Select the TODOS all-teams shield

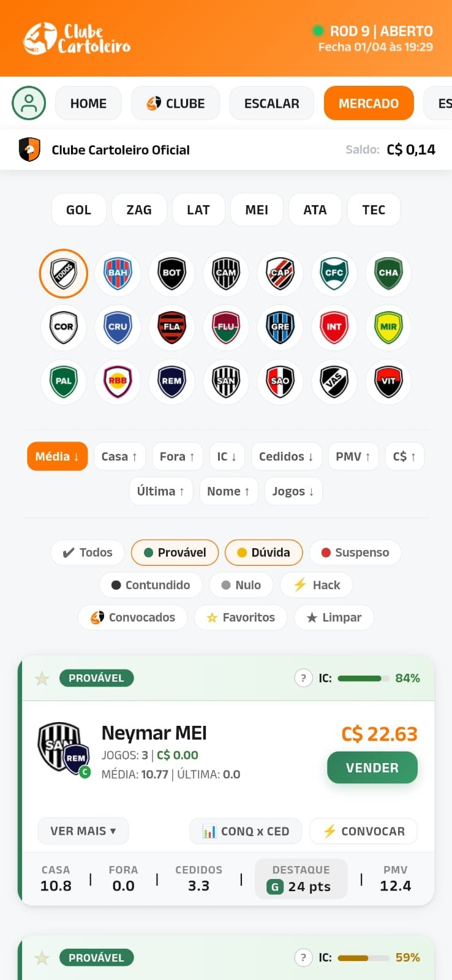(63, 273)
